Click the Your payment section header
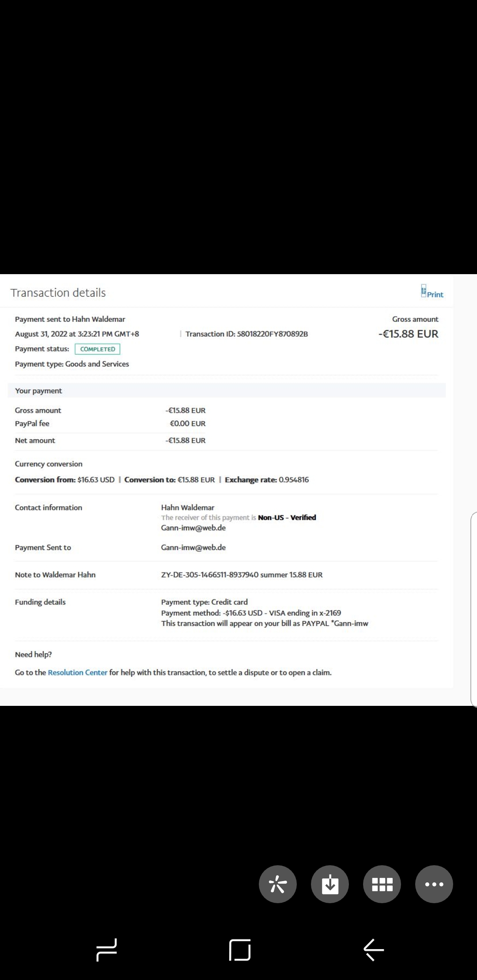Screen dimensions: 477x980 tap(38, 391)
